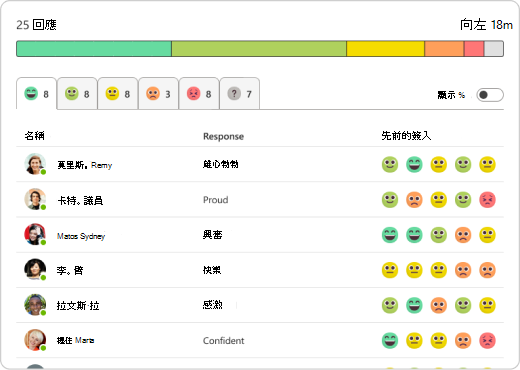Click the red upset emoji in Proud row

[487, 200]
